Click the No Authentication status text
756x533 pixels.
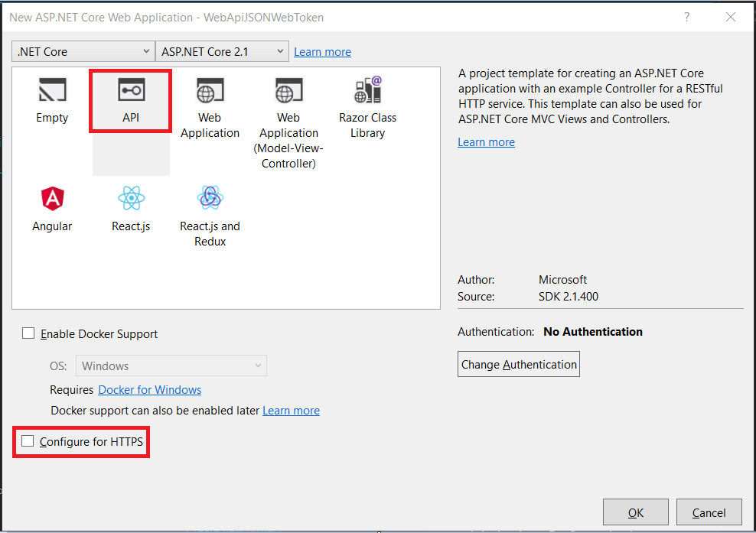tap(592, 332)
